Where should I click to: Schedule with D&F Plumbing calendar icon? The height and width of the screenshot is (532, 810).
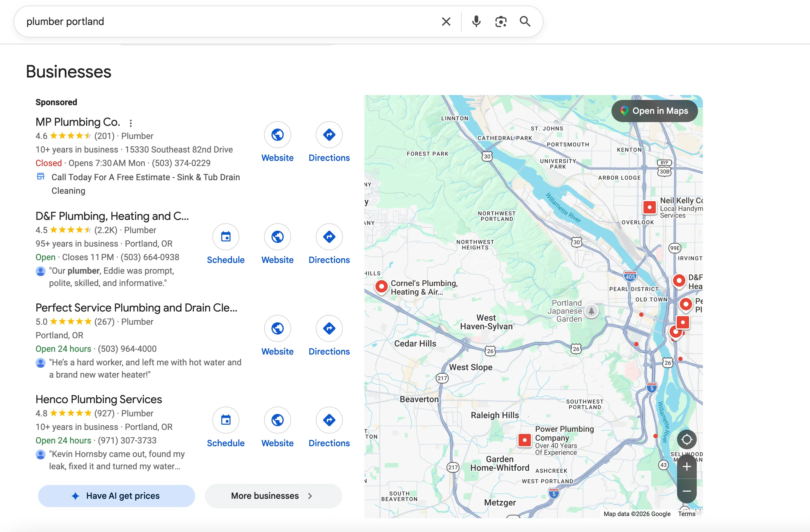pos(226,237)
